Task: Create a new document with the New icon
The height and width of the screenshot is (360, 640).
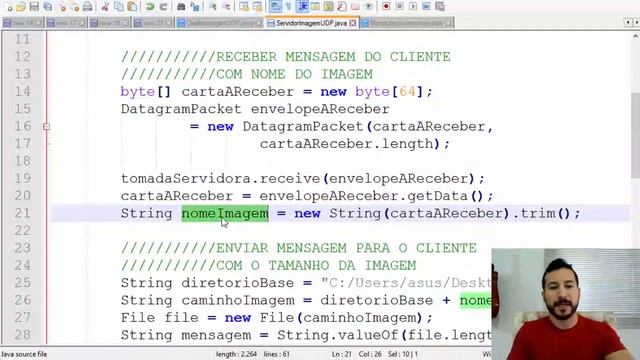Action: pos(8,7)
